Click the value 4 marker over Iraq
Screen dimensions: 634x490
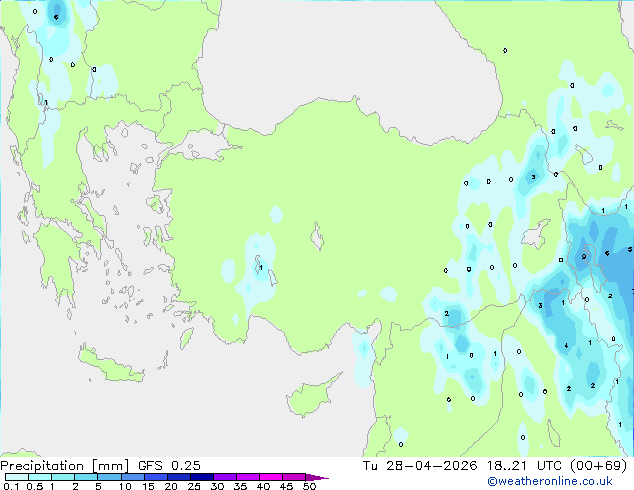566,346
